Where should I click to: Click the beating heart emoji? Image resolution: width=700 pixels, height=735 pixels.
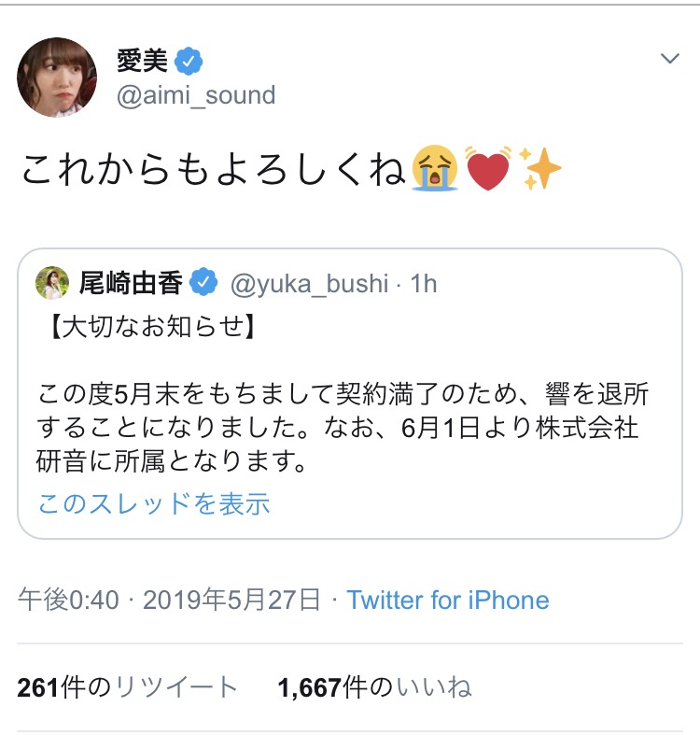(x=487, y=170)
